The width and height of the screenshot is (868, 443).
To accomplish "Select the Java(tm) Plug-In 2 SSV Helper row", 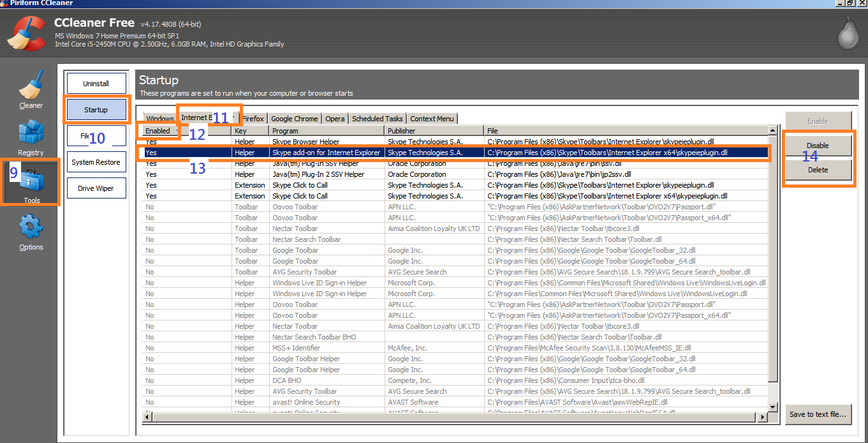I will [x=455, y=174].
